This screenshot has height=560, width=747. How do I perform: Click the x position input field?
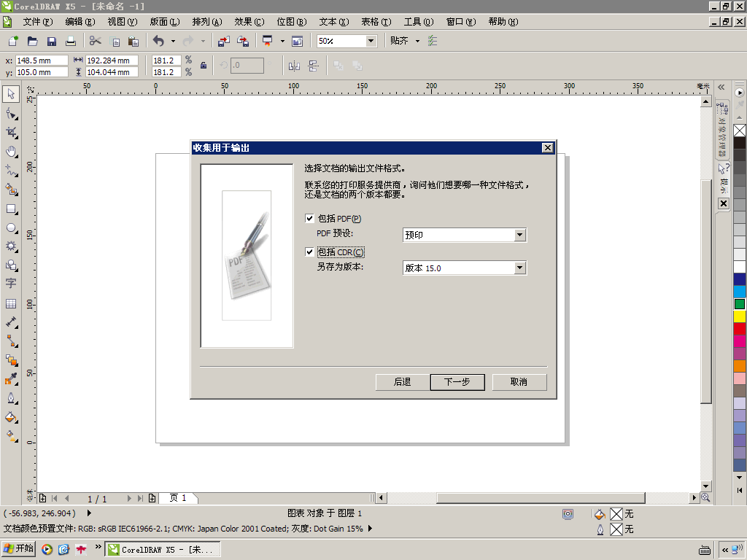[42, 61]
